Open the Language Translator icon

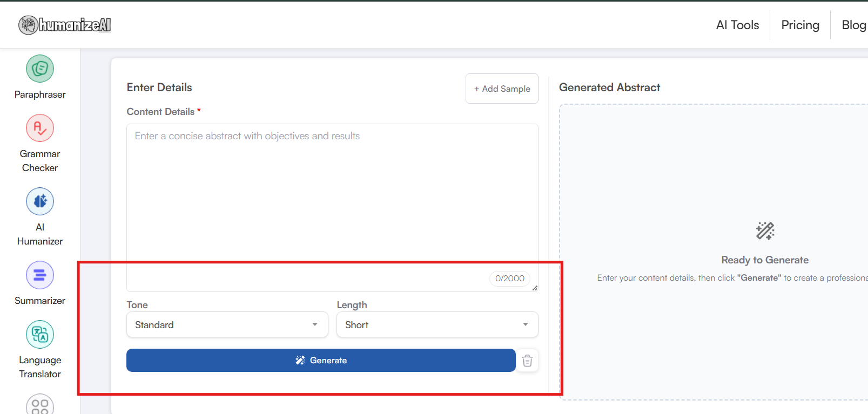[40, 335]
